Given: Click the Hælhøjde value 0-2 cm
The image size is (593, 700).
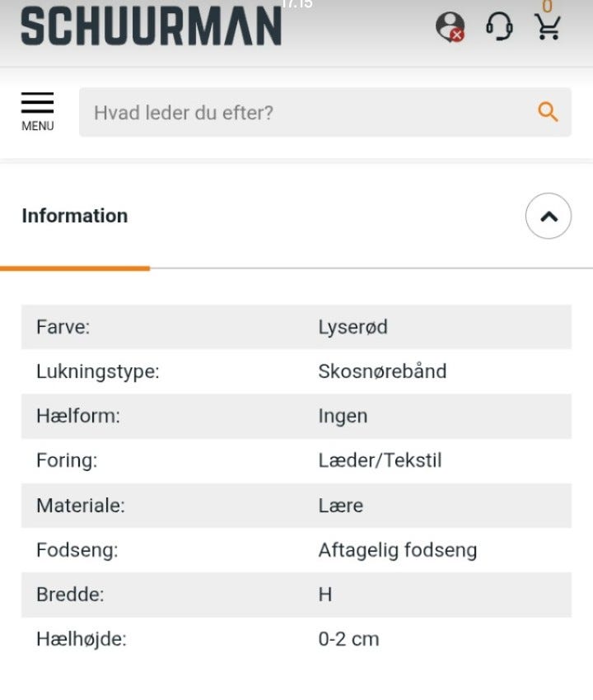Looking at the screenshot, I should point(348,639).
